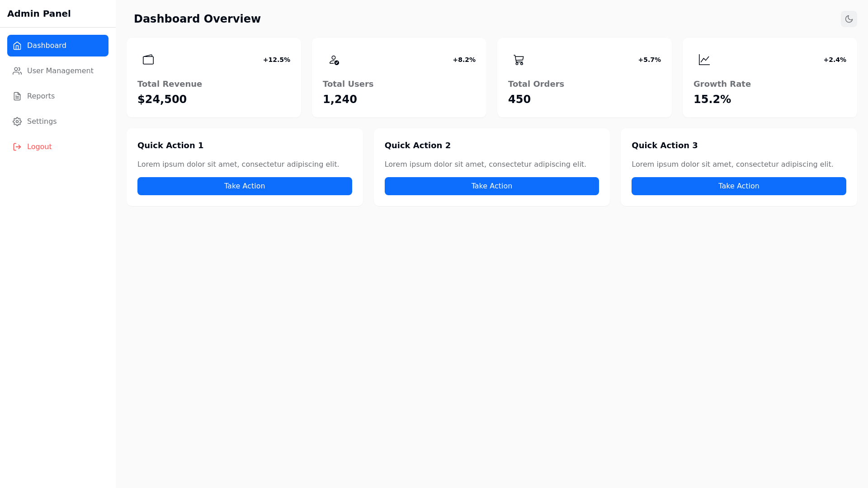Click the +12.5% revenue change badge
The image size is (868, 488).
(x=276, y=60)
